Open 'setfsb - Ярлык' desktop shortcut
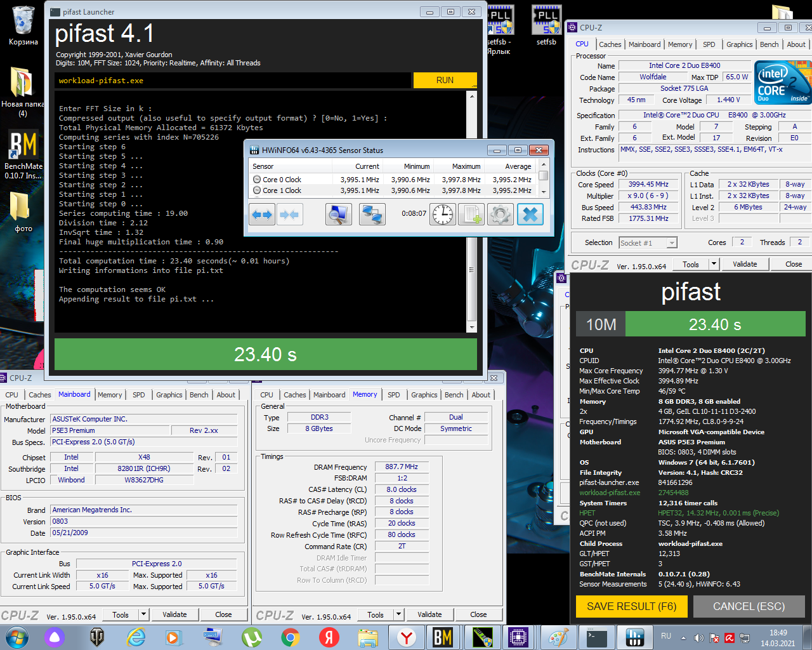This screenshot has width=812, height=650. 499,30
